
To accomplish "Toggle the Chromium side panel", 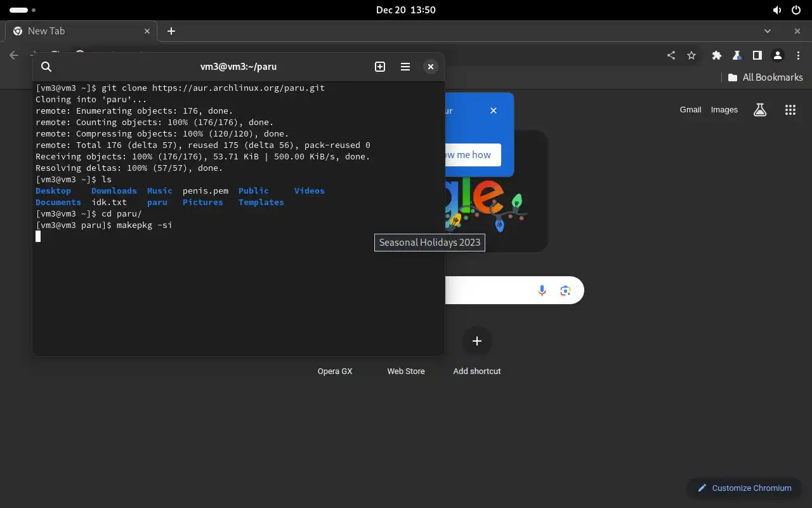I will coord(757,55).
